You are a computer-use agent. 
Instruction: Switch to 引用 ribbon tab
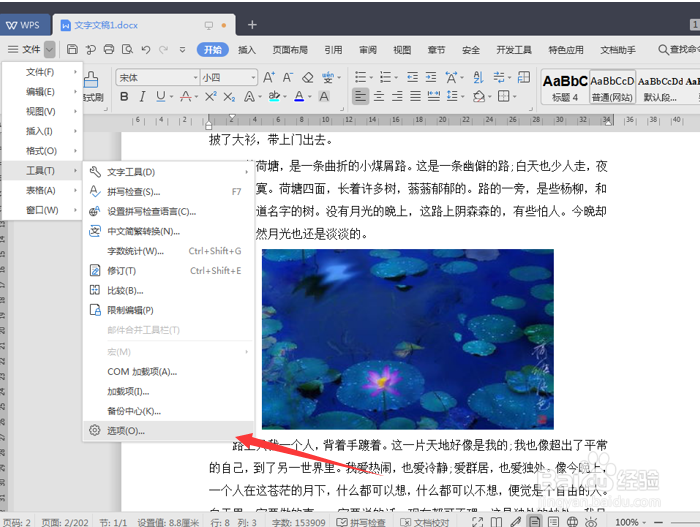[333, 50]
